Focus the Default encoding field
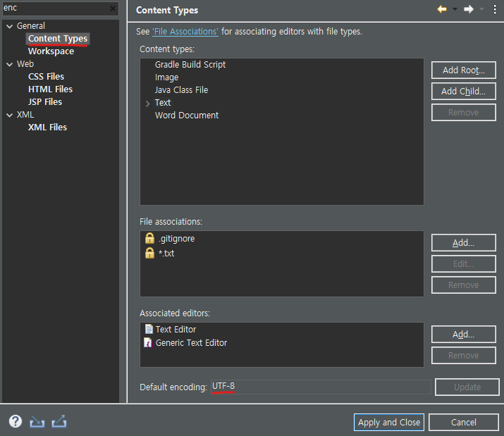Screen dimensions: 504x436 click(x=321, y=387)
